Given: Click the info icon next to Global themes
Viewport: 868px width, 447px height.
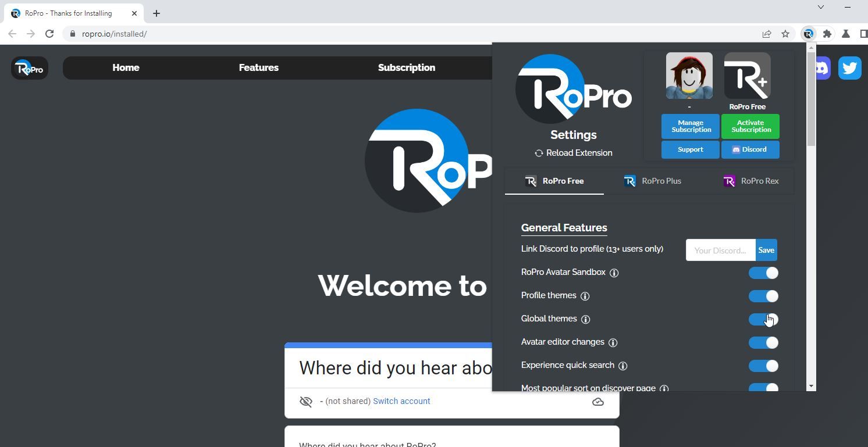Looking at the screenshot, I should [x=586, y=319].
